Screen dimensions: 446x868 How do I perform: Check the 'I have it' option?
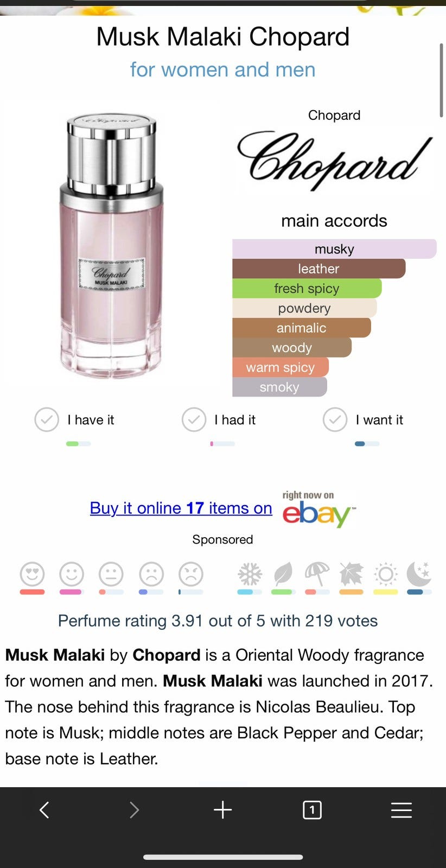[x=47, y=420]
